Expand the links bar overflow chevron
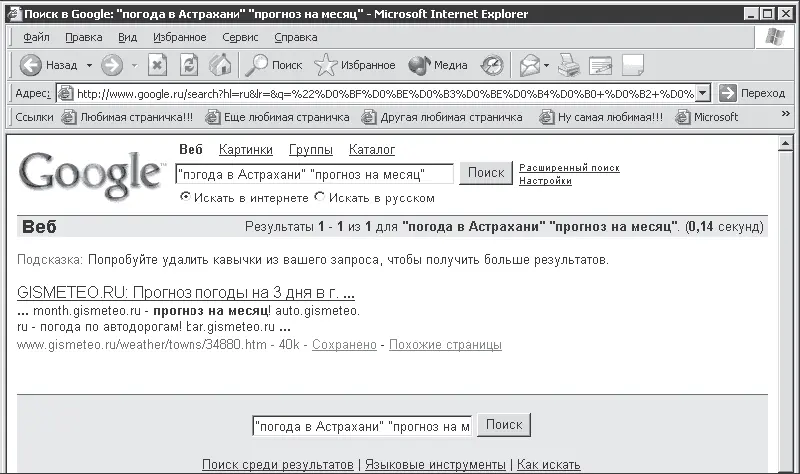Screen dimensions: 800x474 [x=785, y=114]
